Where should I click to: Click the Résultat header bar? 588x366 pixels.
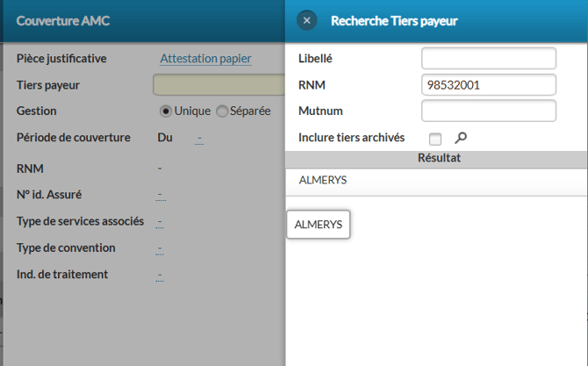(x=439, y=158)
